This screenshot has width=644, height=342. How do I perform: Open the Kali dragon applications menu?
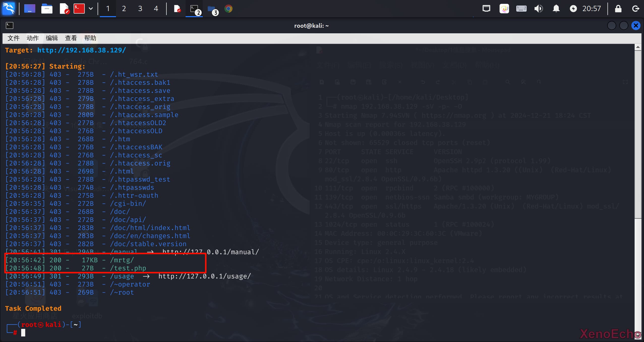[9, 9]
